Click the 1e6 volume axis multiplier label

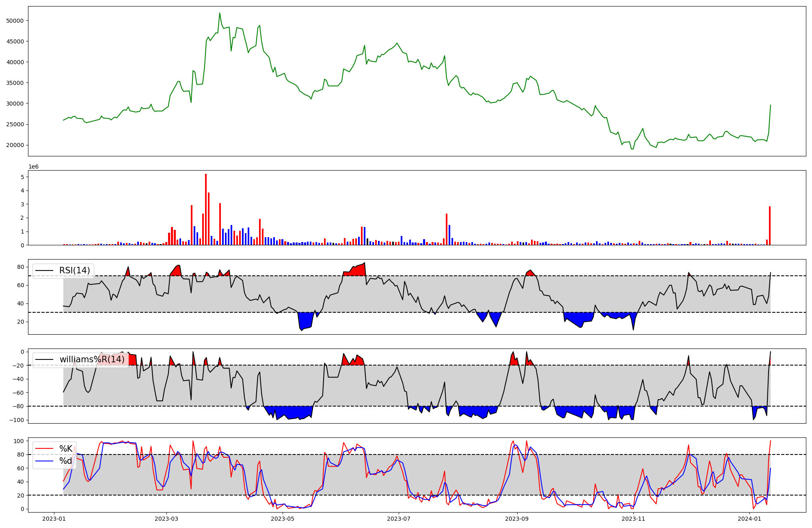pyautogui.click(x=33, y=167)
